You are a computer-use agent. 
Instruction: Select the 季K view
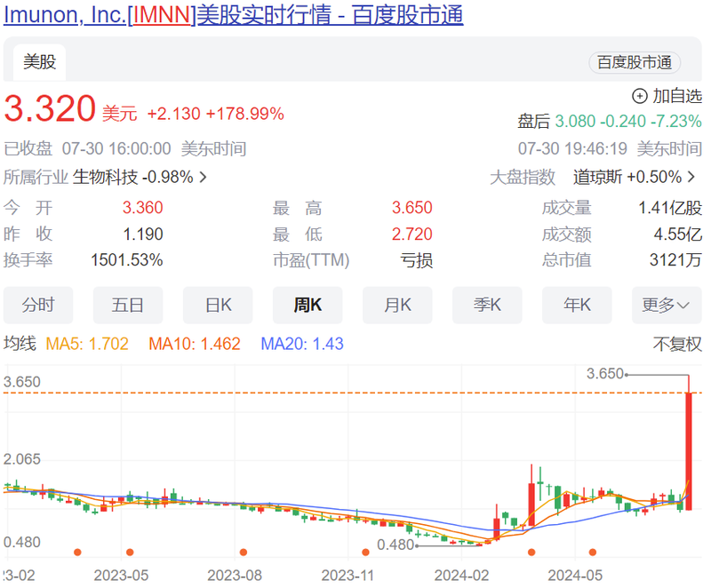click(x=487, y=305)
